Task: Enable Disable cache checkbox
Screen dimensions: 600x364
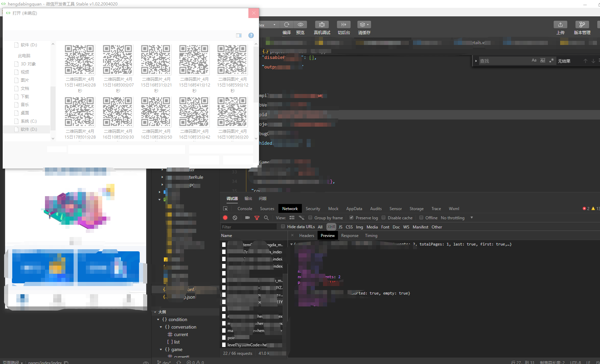Action: point(383,218)
